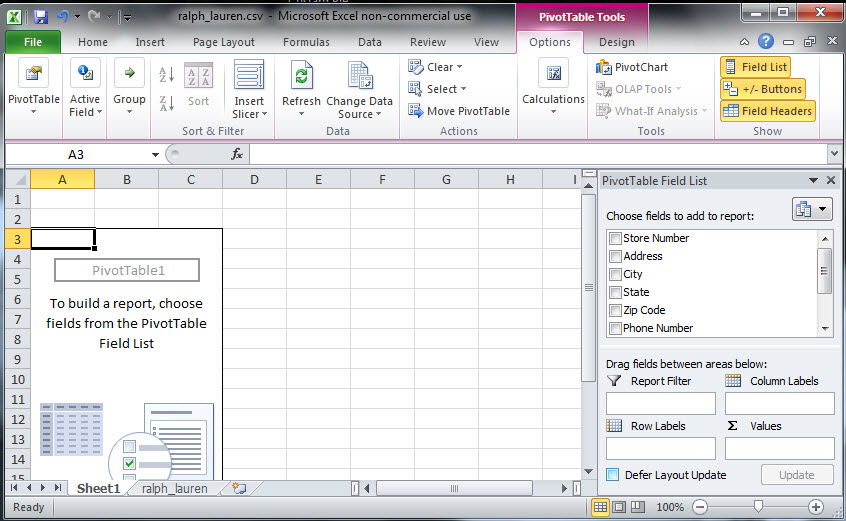Enable Defer Layout Update checkbox

612,475
